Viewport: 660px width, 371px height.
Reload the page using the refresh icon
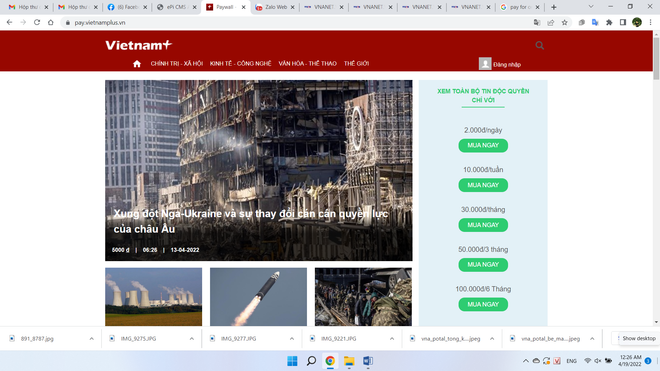(37, 22)
